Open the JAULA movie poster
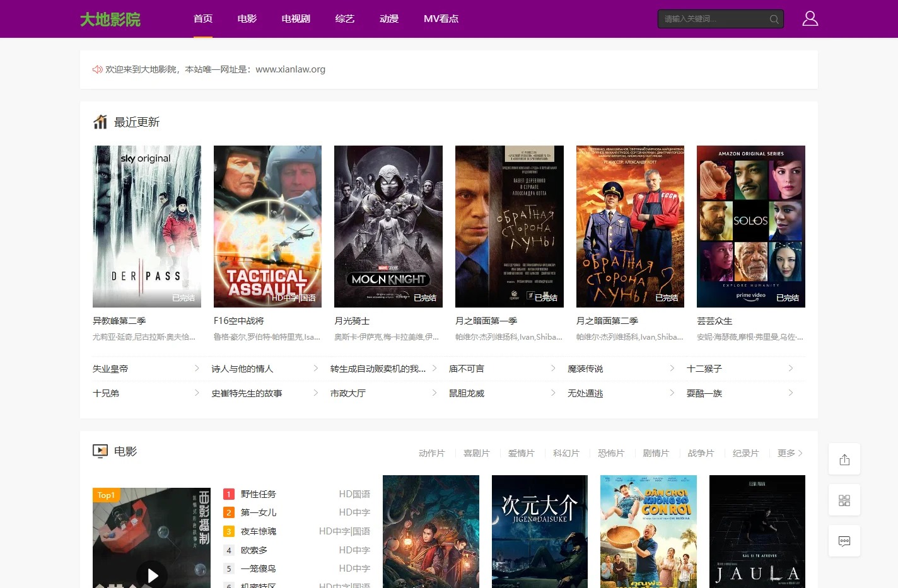Screen dimensions: 898x588 (x=757, y=531)
